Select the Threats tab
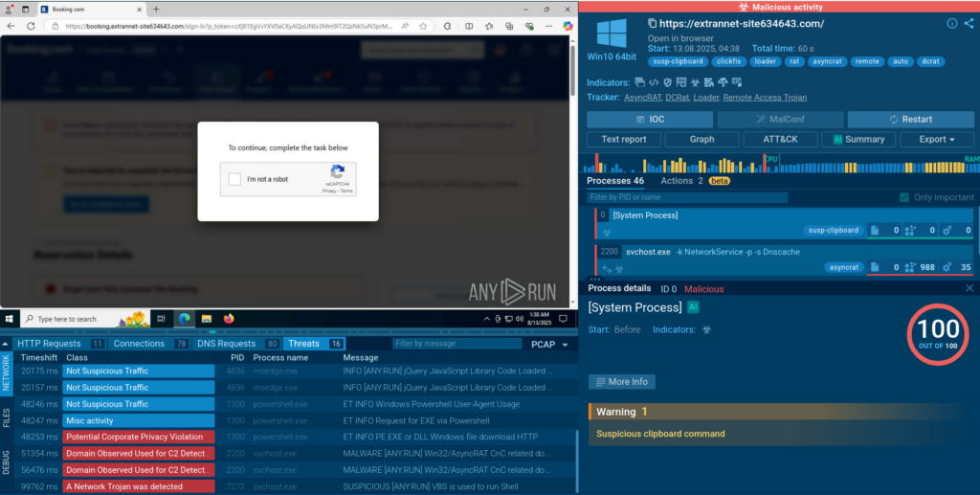Viewport: 980px width, 495px height. [x=314, y=344]
